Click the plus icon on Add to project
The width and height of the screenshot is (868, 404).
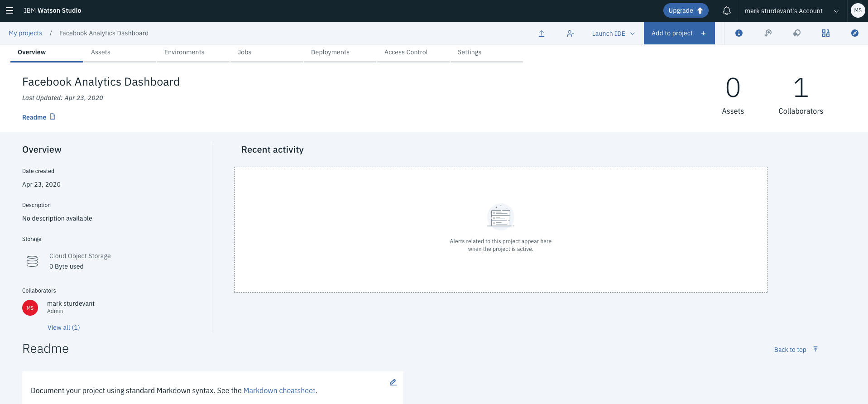click(x=703, y=34)
